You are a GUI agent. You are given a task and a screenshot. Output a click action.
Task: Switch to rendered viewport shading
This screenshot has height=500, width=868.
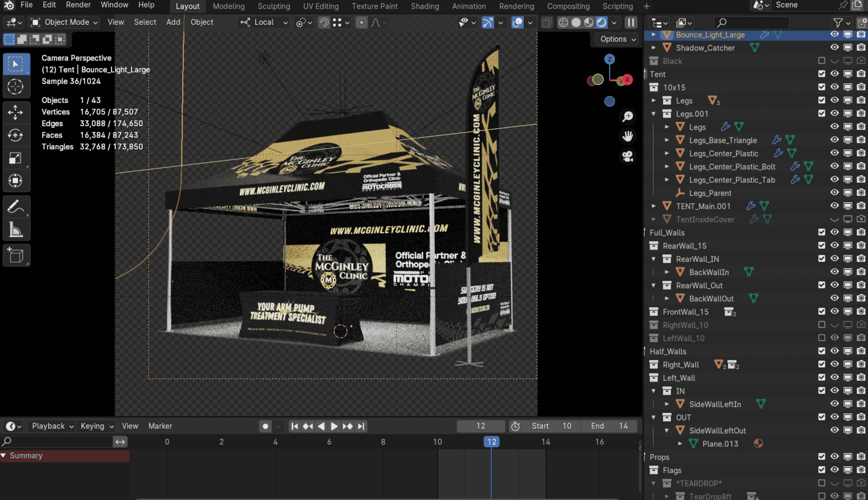click(602, 22)
